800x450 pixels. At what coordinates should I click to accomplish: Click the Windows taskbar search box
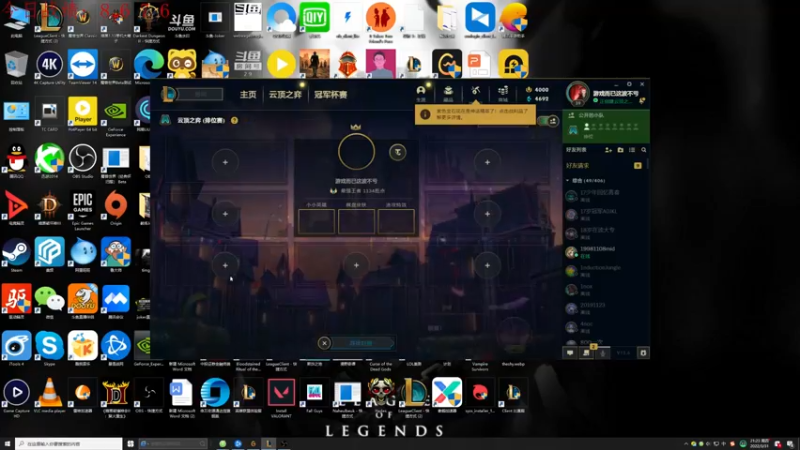(68, 444)
